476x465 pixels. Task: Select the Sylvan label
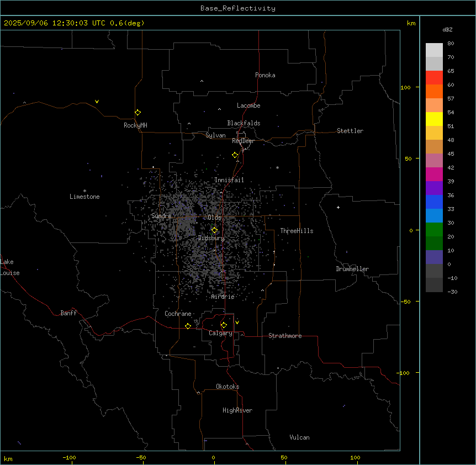click(215, 135)
